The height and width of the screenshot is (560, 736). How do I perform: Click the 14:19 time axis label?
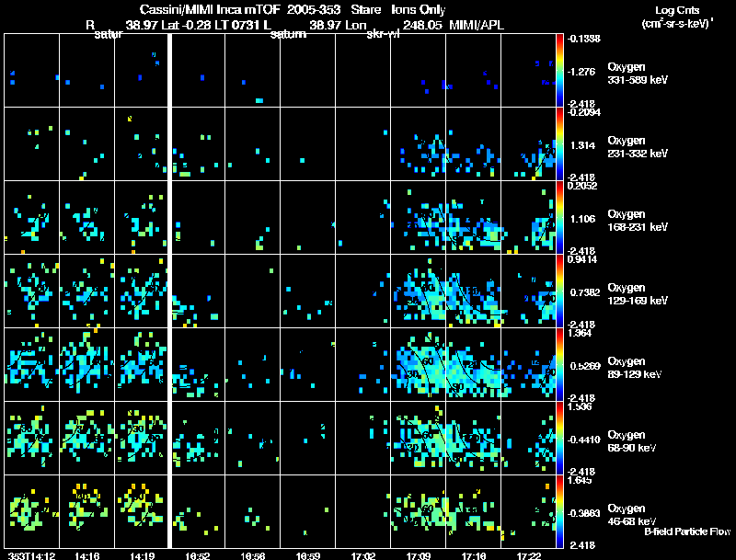tap(143, 555)
